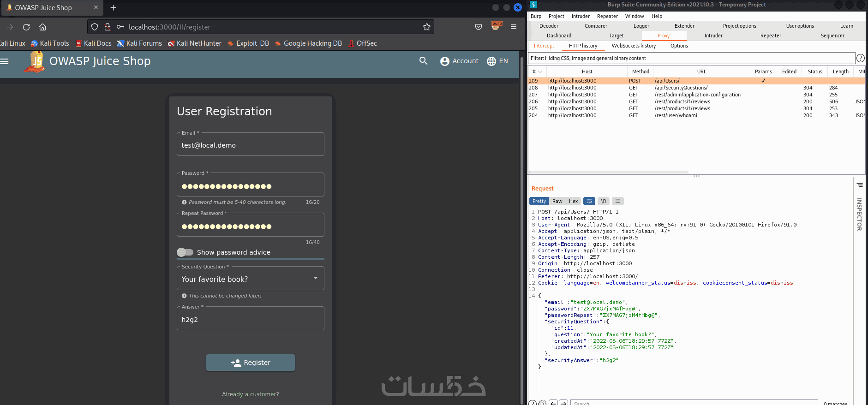Image resolution: width=868 pixels, height=405 pixels.
Task: Open the Project options tab
Action: pos(739,26)
